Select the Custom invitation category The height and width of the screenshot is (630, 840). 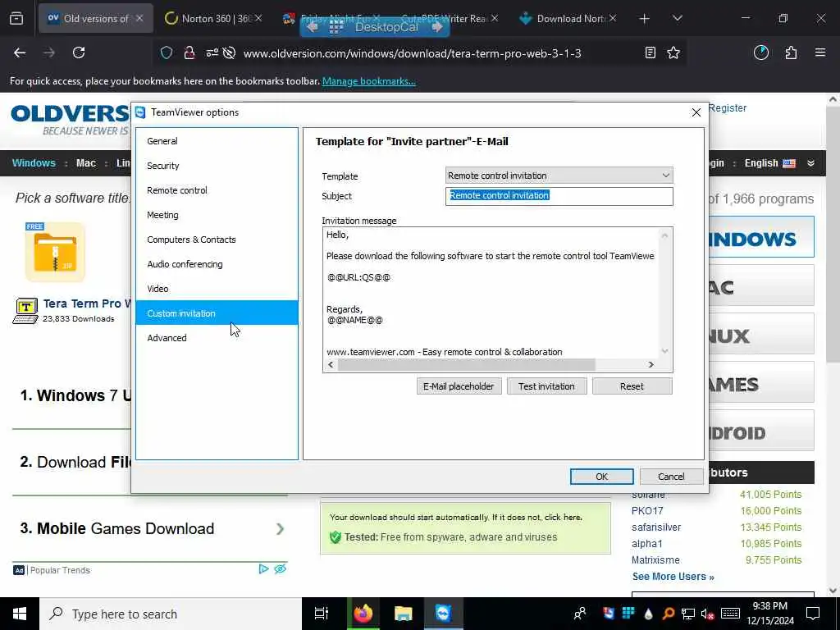point(217,313)
